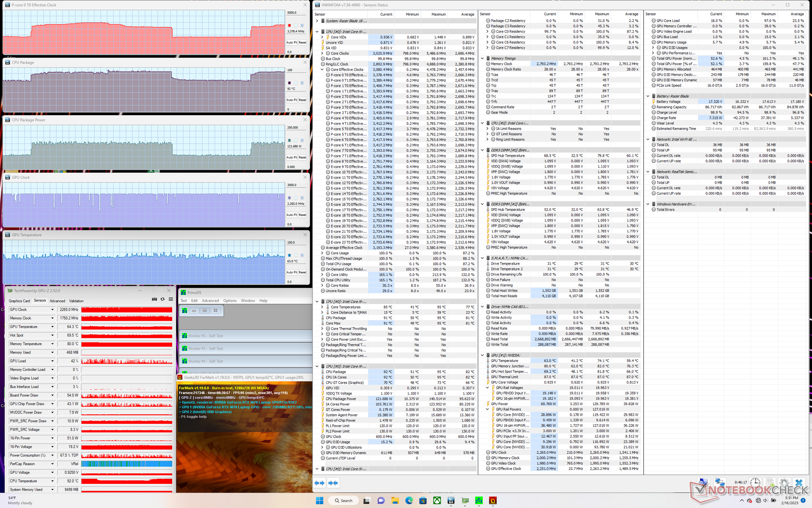Collapse Battery: Razer Blade sensor group
Screen dimensions: 812x508
coord(648,96)
